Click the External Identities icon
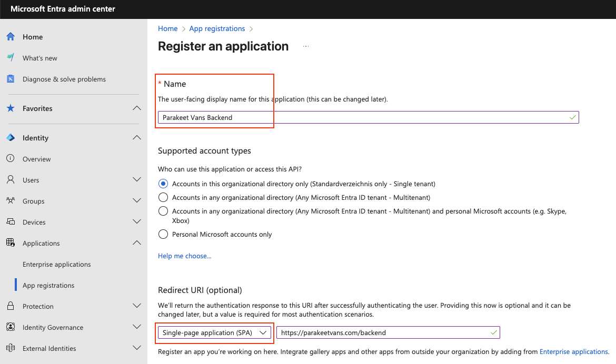Viewport: 616px width, 364px height. coord(11,348)
